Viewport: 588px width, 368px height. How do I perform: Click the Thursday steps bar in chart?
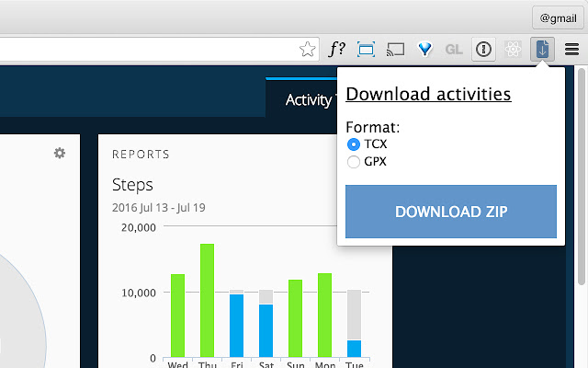tap(207, 301)
